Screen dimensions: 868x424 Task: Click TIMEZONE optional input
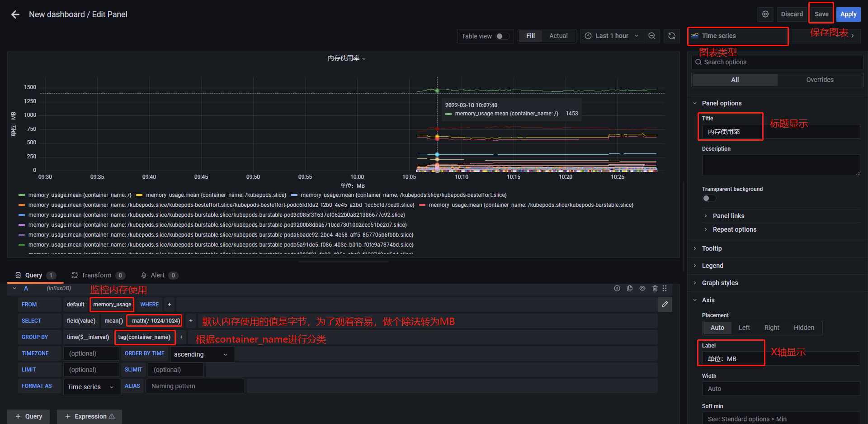coord(91,353)
